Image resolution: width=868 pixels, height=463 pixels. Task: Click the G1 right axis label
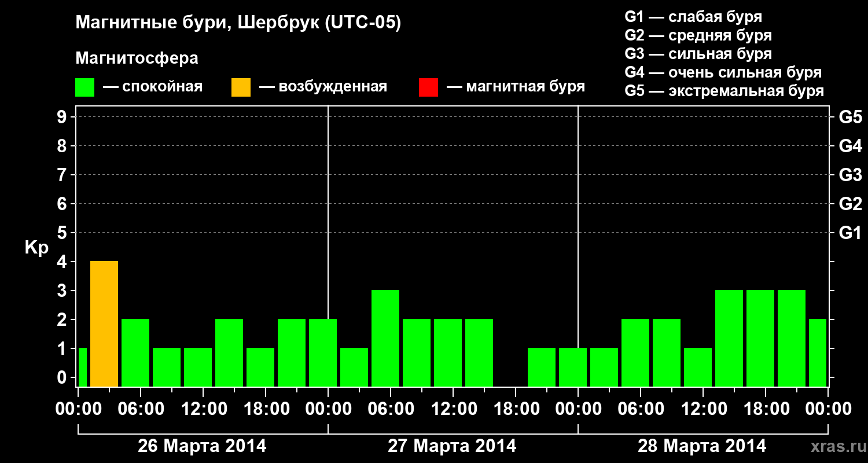click(850, 233)
